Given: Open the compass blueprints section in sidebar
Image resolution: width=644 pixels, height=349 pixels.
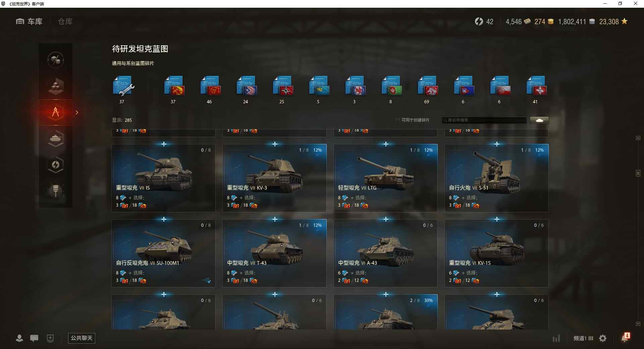Looking at the screenshot, I should point(56,112).
